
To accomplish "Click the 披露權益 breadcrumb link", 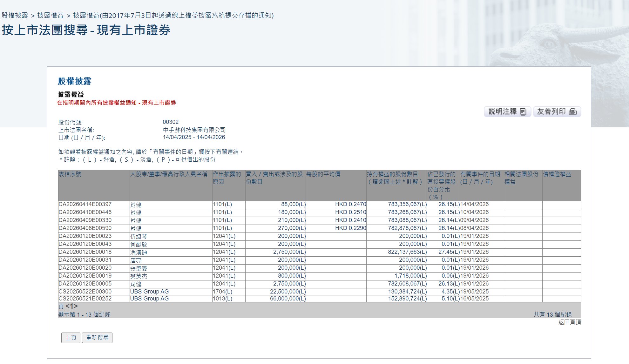I will [51, 15].
